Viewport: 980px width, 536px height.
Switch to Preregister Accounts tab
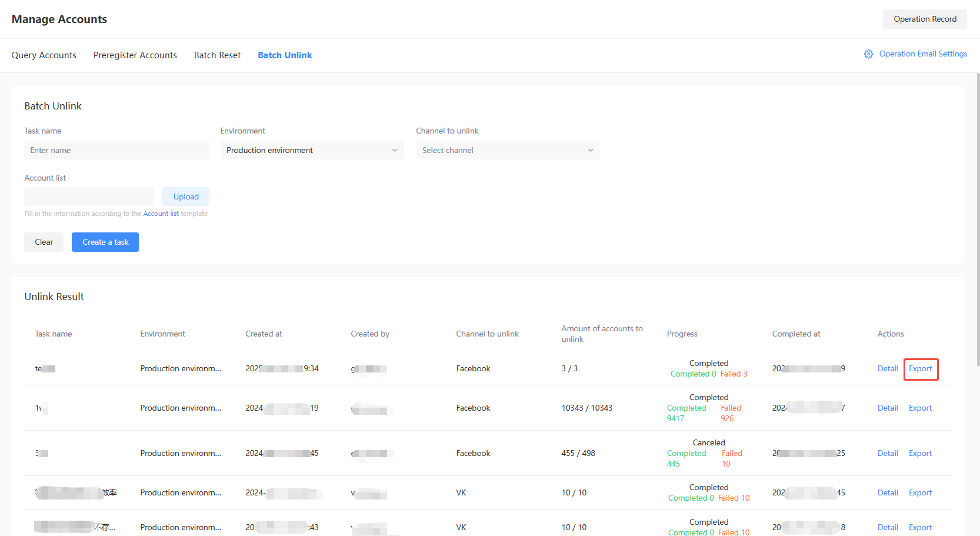(x=135, y=55)
